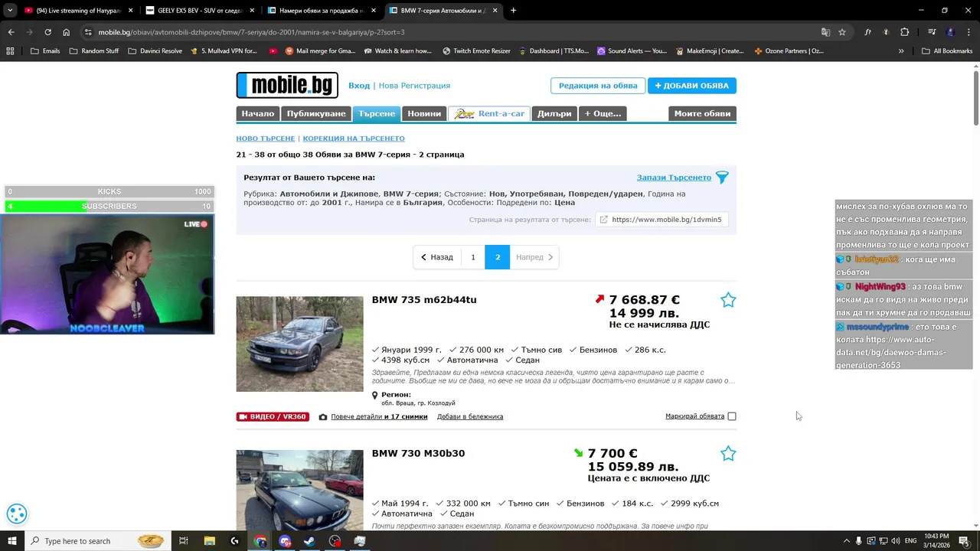Open a new browser tab with plus
Viewport: 980px width, 551px height.
(x=513, y=11)
